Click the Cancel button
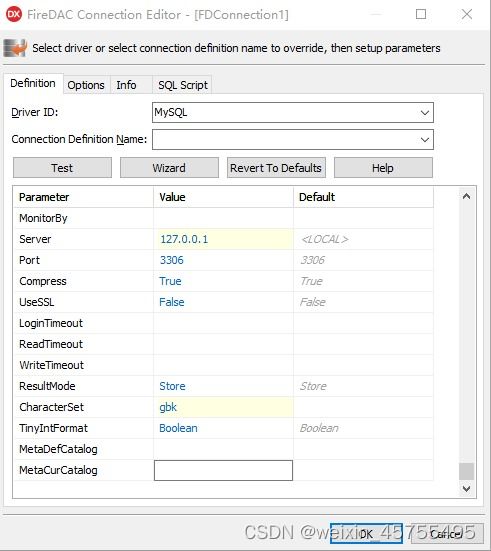 [x=447, y=534]
